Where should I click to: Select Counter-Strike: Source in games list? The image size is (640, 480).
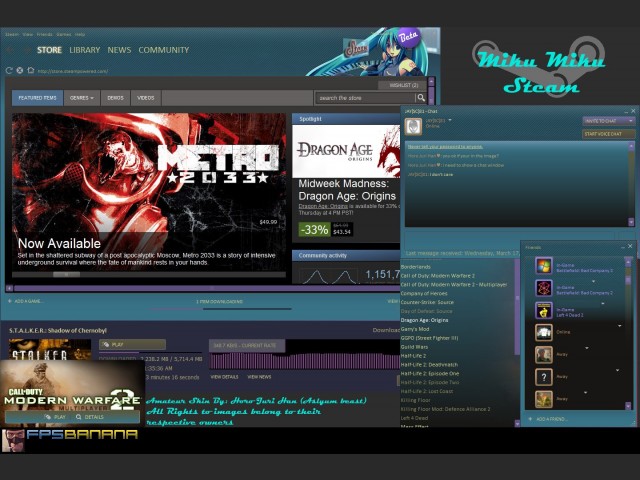point(427,302)
